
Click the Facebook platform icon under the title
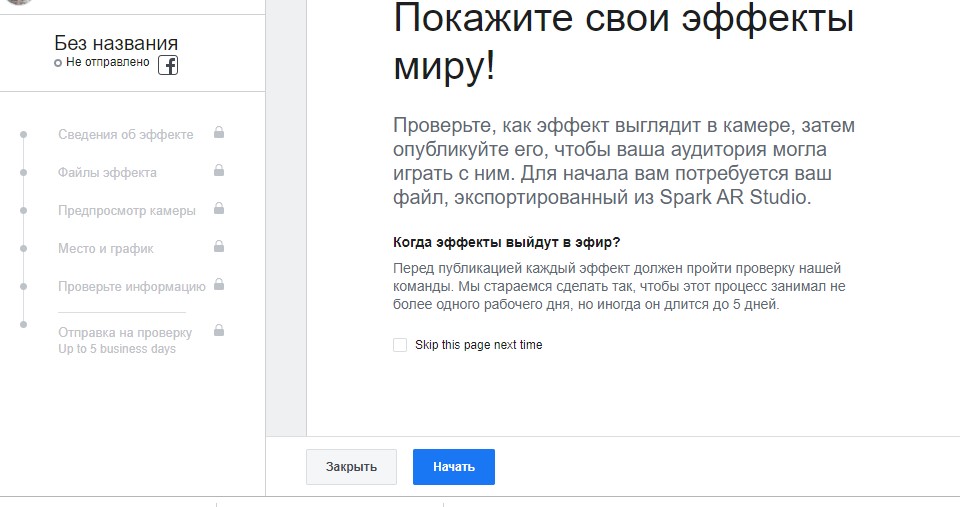(x=168, y=66)
